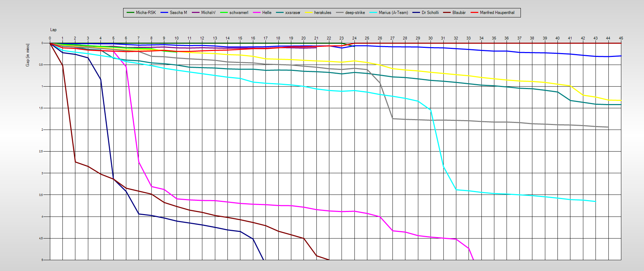Select herakules legend label
Screen dimensions: 644x271
point(323,13)
